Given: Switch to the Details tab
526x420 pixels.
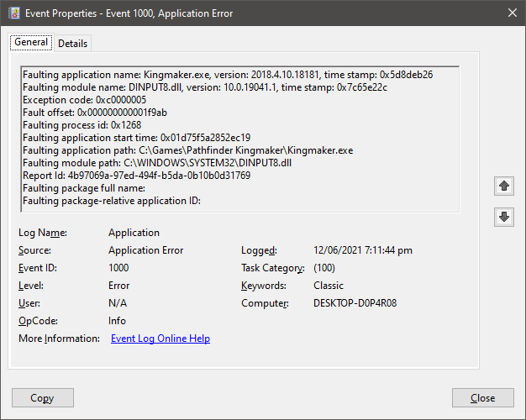Looking at the screenshot, I should pyautogui.click(x=72, y=44).
